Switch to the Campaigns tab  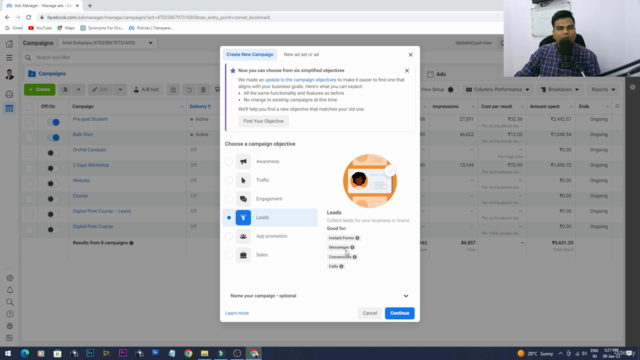coord(47,73)
